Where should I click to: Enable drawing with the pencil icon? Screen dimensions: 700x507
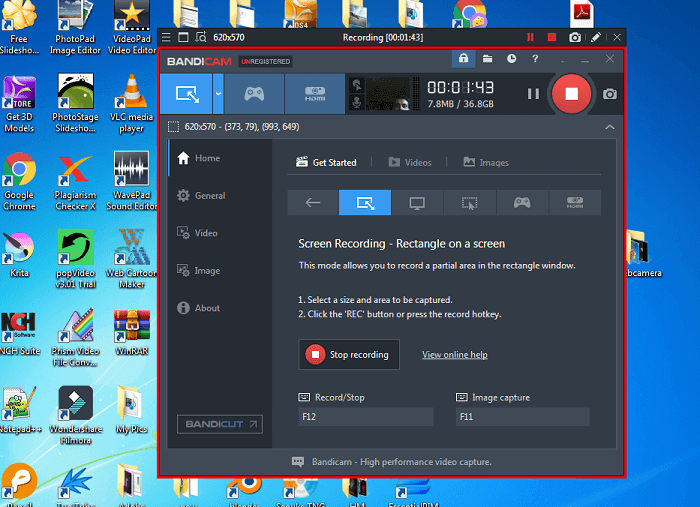(596, 37)
